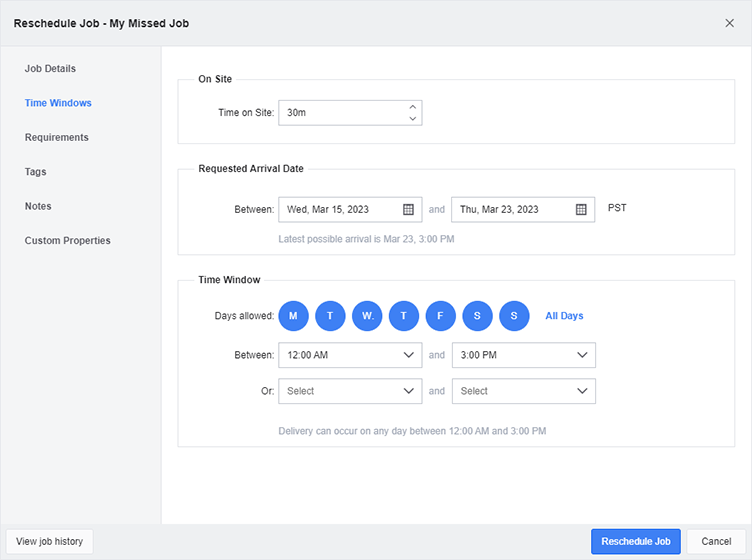This screenshot has height=560, width=752.
Task: Click the Thu, Mar 23, 2023 date field
Action: pyautogui.click(x=523, y=210)
